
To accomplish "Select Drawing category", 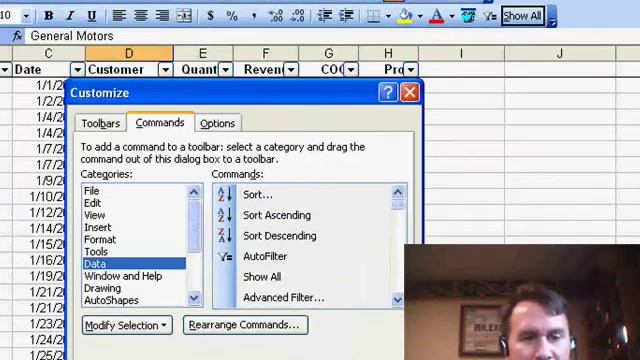I will [x=134, y=288].
